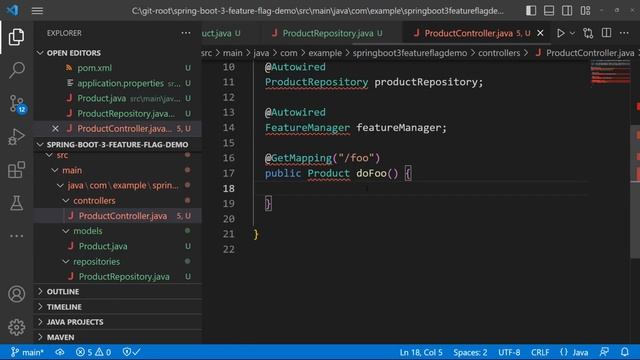This screenshot has height=360, width=640.
Task: Close the ProductController.java tab
Action: 540,33
